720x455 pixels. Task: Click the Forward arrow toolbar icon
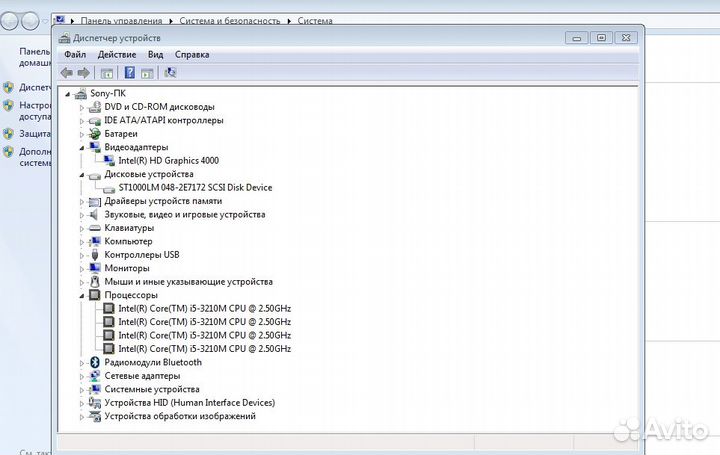click(84, 73)
